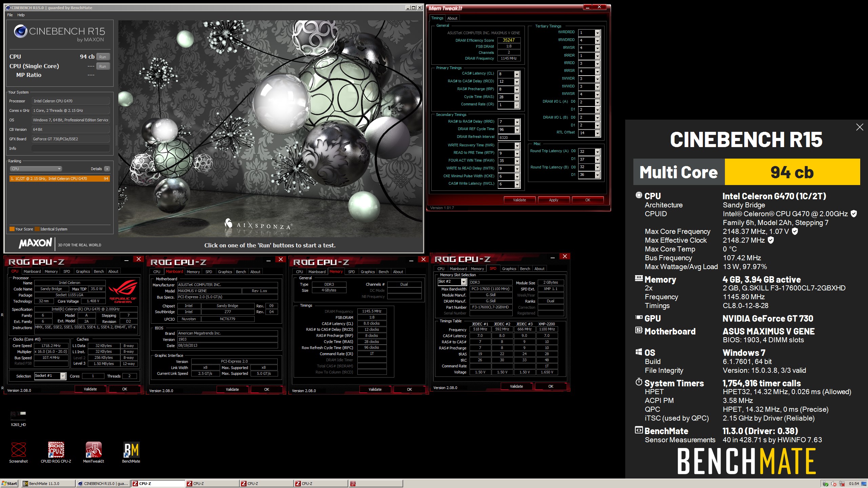Click the safely remove hardware tray icon
Screen dimensions: 868x488
click(825, 484)
